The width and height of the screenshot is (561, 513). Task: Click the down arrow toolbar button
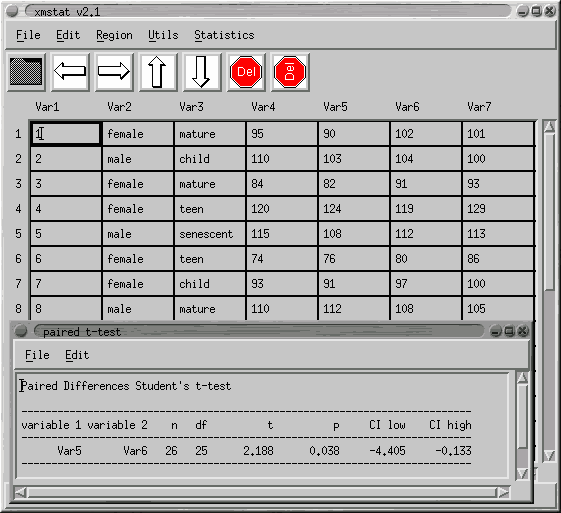click(202, 72)
